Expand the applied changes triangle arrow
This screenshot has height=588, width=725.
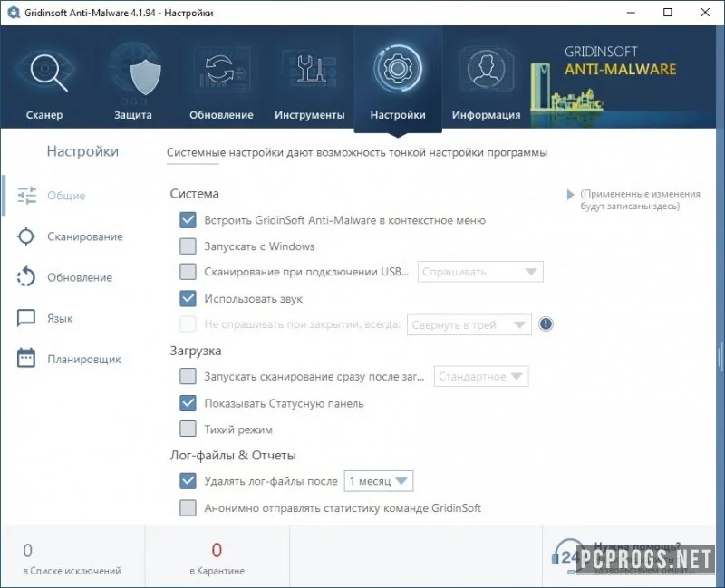570,195
